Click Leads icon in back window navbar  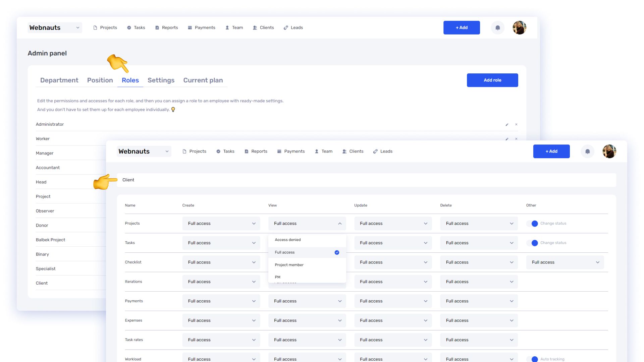click(x=286, y=28)
